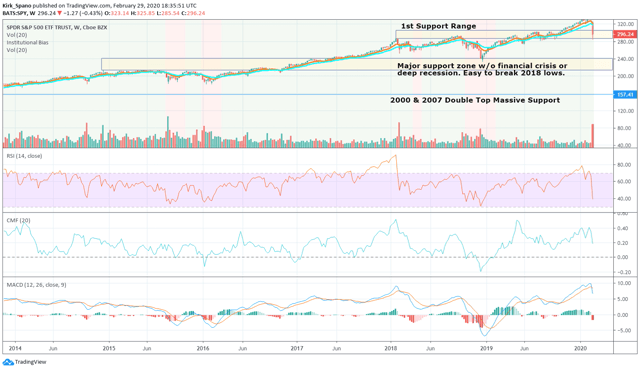Image resolution: width=640 pixels, height=370 pixels.
Task: Select the MACD (12, 26, close, 9) label
Action: (x=36, y=285)
